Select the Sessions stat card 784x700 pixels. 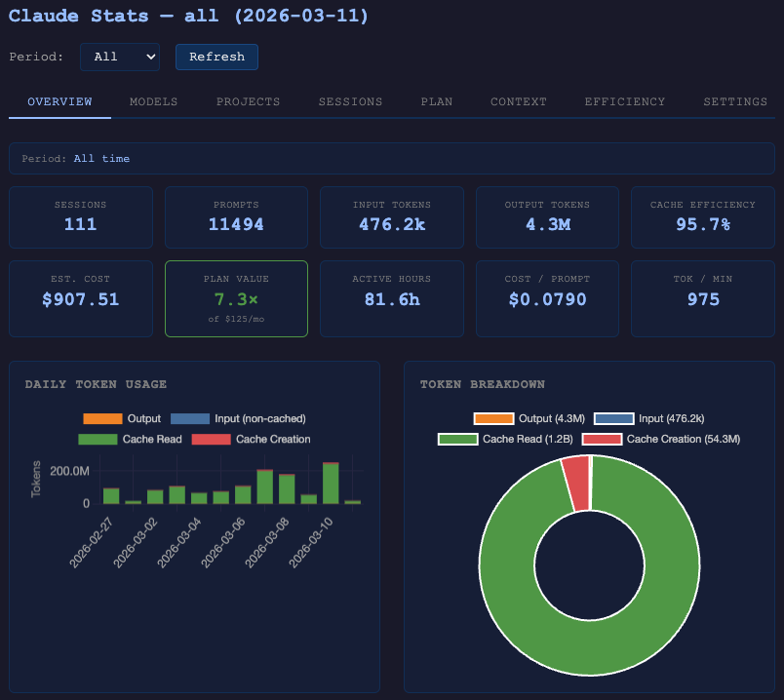(x=81, y=216)
